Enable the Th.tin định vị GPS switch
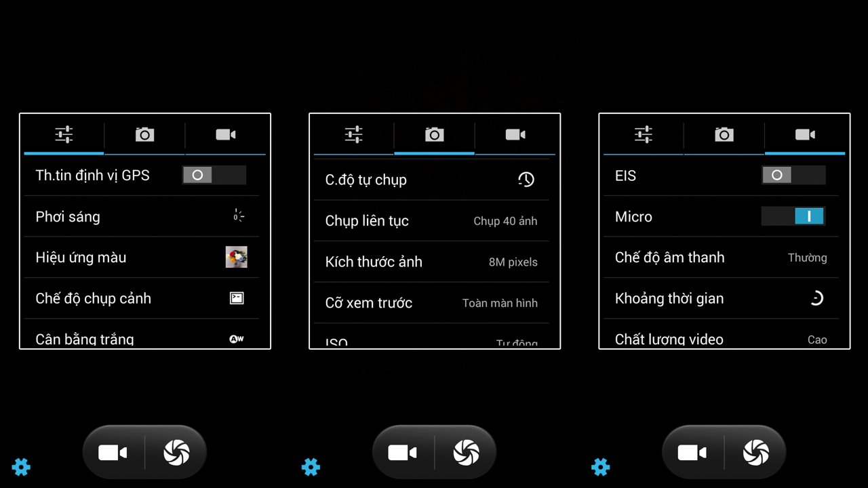The width and height of the screenshot is (868, 488). [x=214, y=176]
